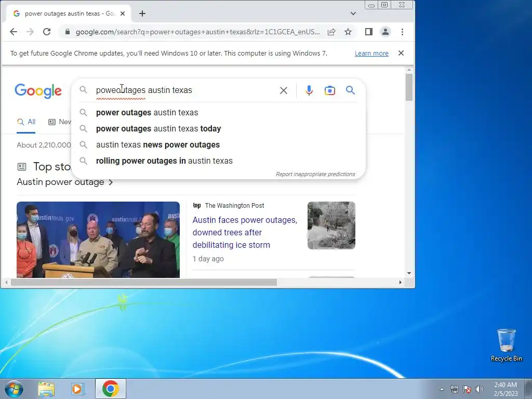Open volume speaker tray icon
Image resolution: width=532 pixels, height=399 pixels.
[480, 389]
